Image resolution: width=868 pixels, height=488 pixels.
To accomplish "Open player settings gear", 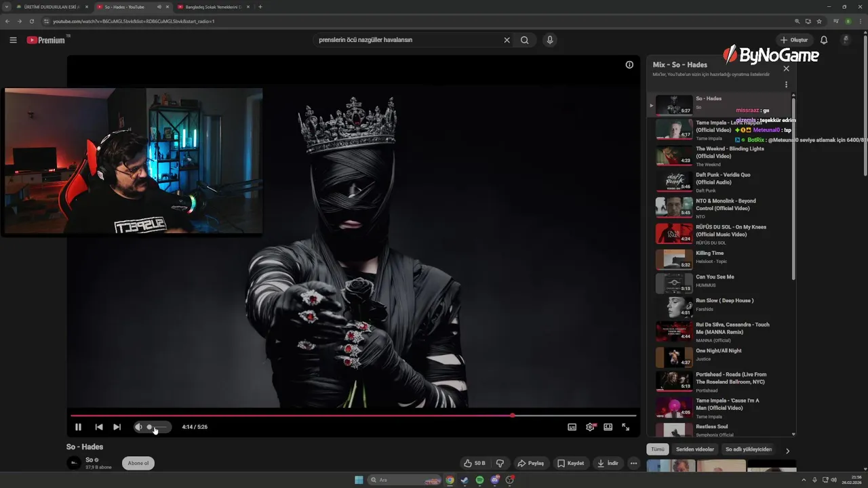I will (590, 427).
